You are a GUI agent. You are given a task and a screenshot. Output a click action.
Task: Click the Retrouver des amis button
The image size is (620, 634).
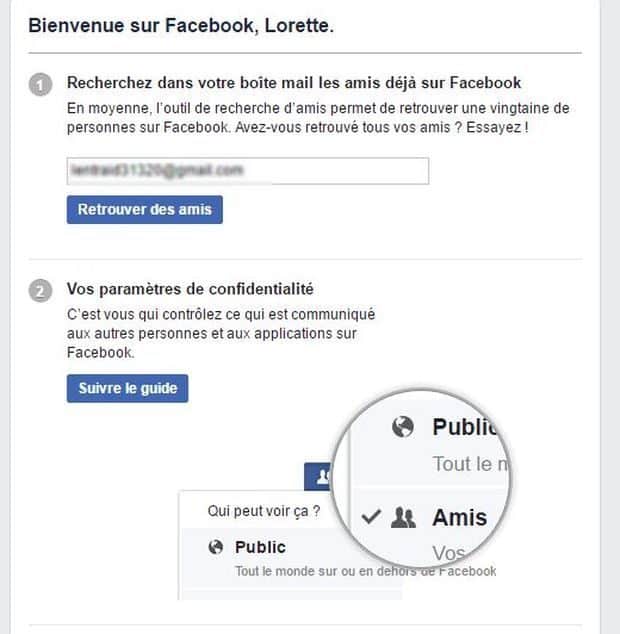(144, 209)
